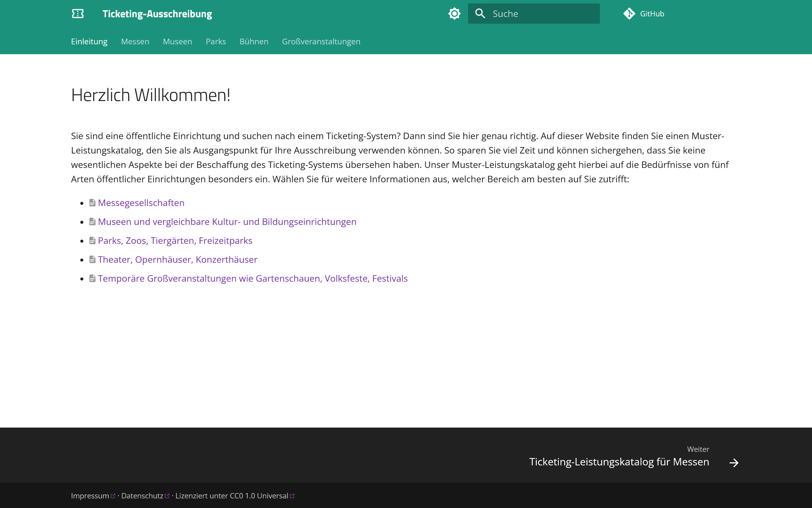
Task: Open the Impressum footer link
Action: click(90, 496)
